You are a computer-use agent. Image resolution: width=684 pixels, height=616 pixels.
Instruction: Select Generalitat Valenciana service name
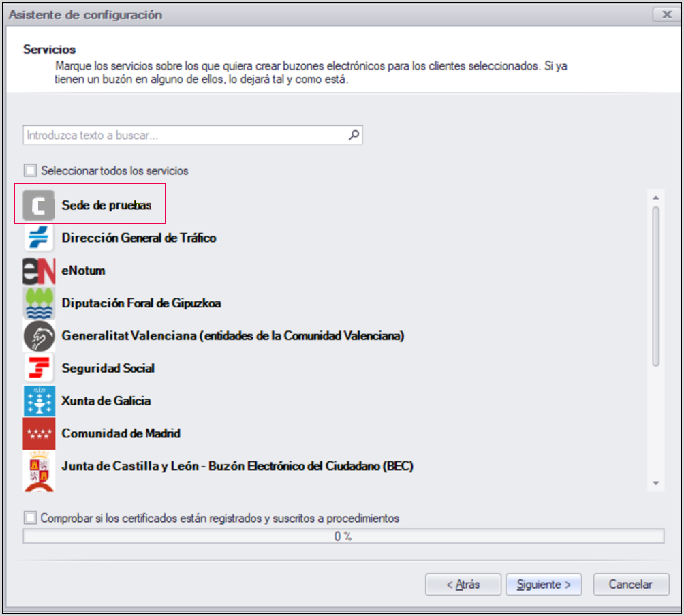233,336
